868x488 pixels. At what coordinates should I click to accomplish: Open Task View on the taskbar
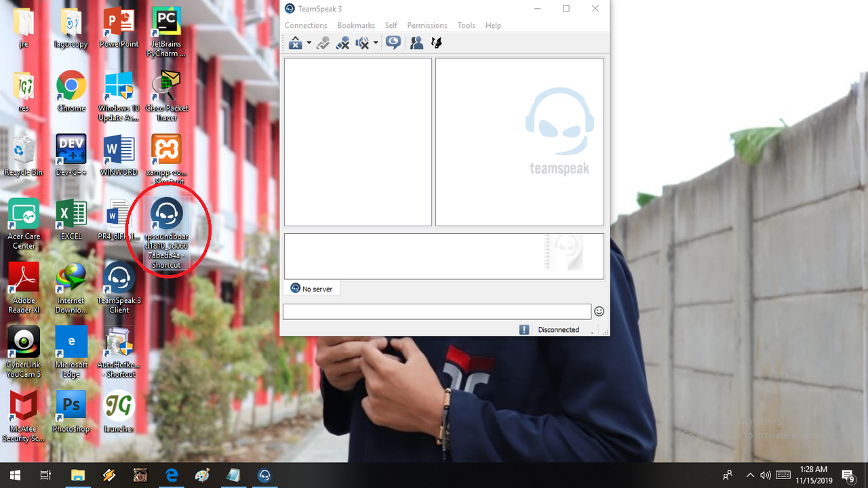pyautogui.click(x=45, y=475)
